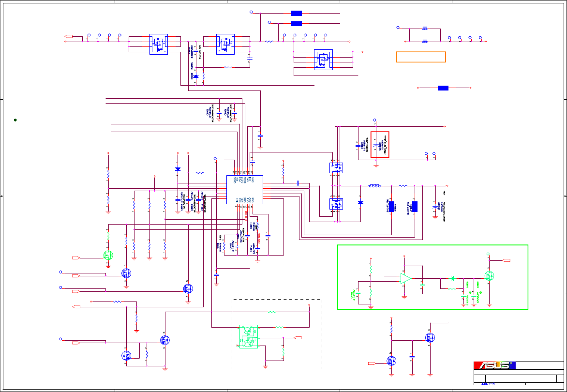
Task: Select the central controller IC chip
Action: 245,190
